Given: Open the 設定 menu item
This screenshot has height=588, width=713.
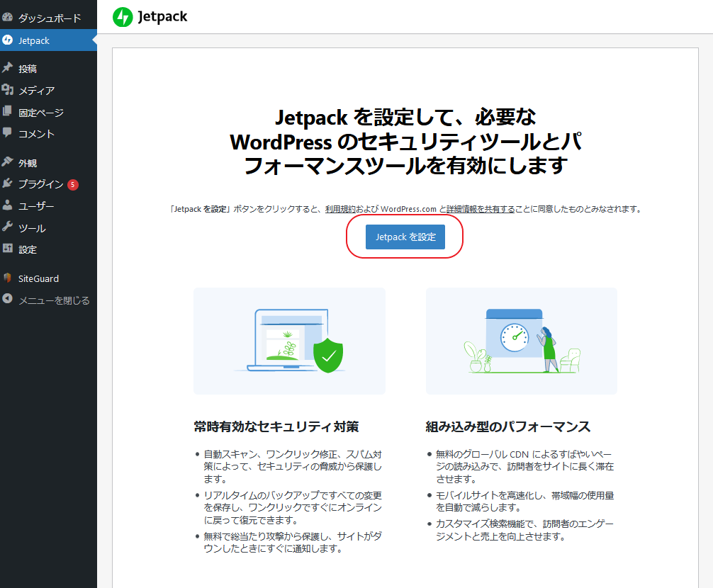Looking at the screenshot, I should tap(28, 249).
